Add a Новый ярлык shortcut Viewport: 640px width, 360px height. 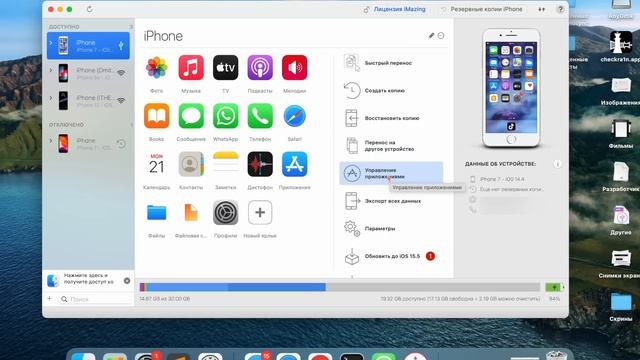tap(260, 213)
